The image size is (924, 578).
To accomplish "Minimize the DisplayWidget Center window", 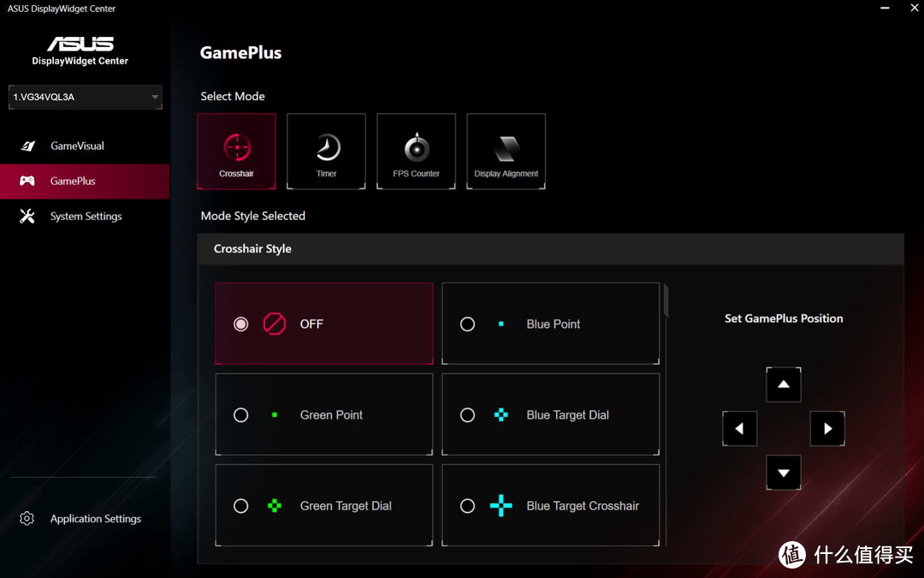I will coord(885,9).
